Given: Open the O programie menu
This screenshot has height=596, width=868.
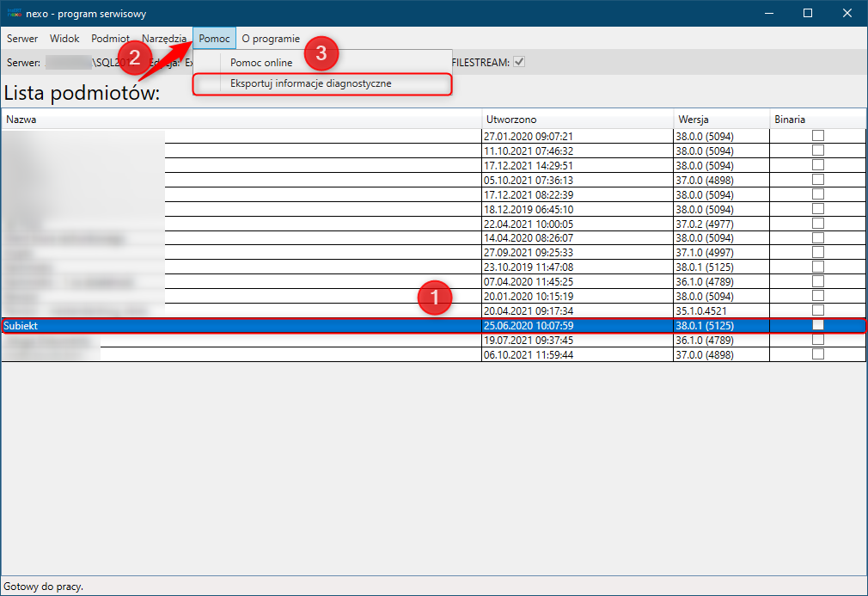Looking at the screenshot, I should [x=271, y=39].
